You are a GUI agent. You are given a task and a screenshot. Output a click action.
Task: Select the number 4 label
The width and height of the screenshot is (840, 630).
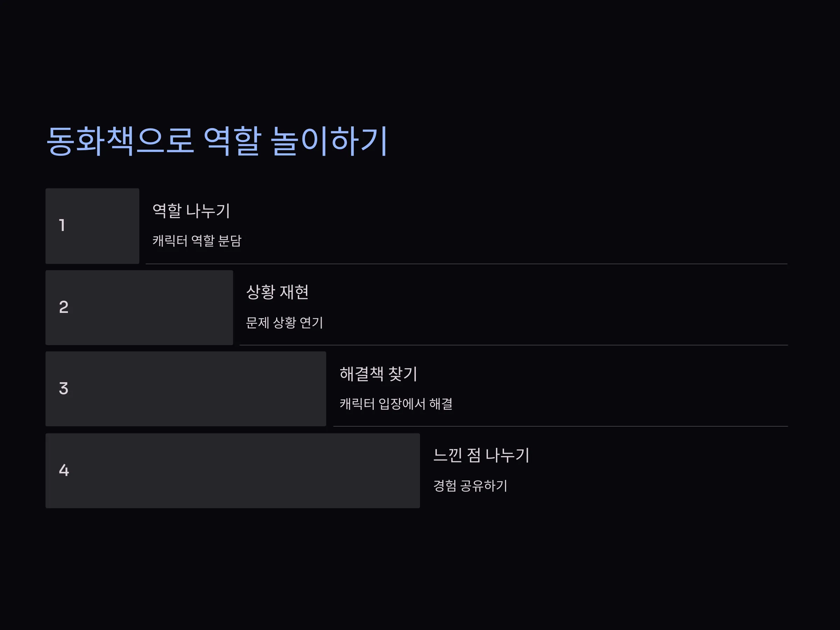64,470
